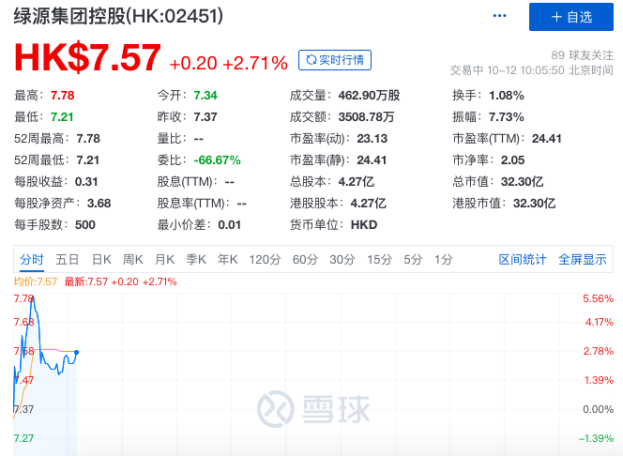Click the 成交量 value 462.90万股

(369, 96)
